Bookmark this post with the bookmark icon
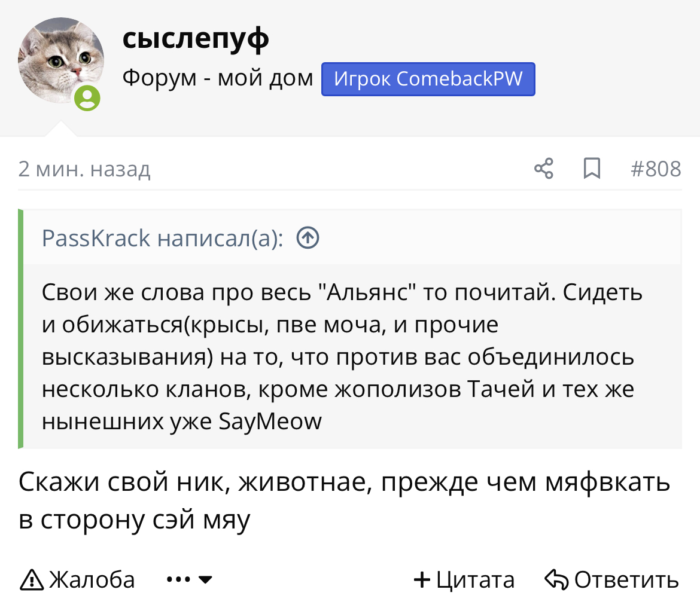The width and height of the screenshot is (700, 611). tap(592, 169)
